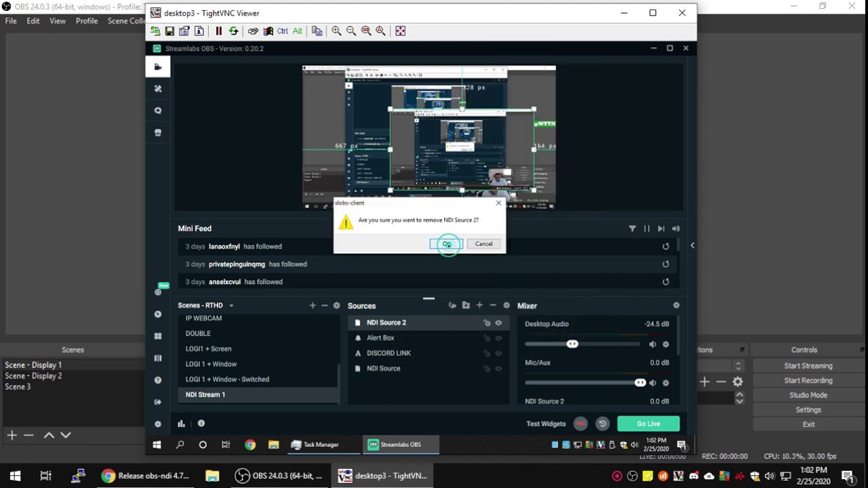Open the View menu in OBS

tap(58, 21)
